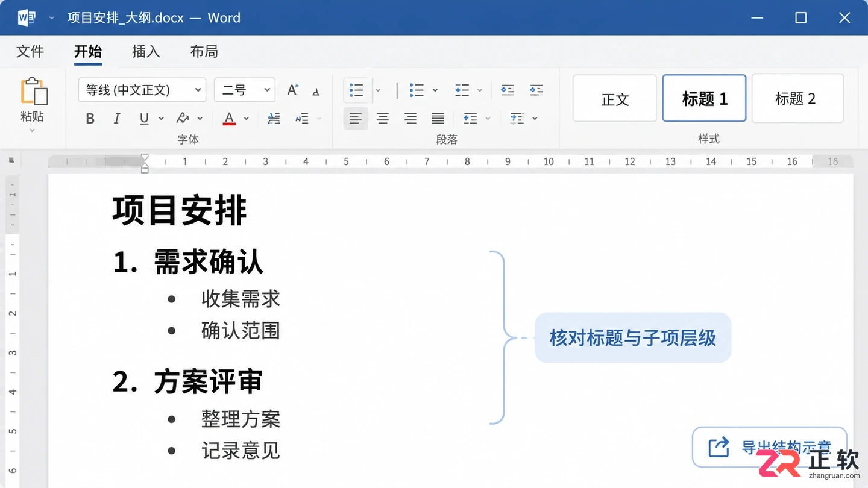Apply the 标题 1 style
Image resolution: width=868 pixels, height=488 pixels.
click(705, 98)
